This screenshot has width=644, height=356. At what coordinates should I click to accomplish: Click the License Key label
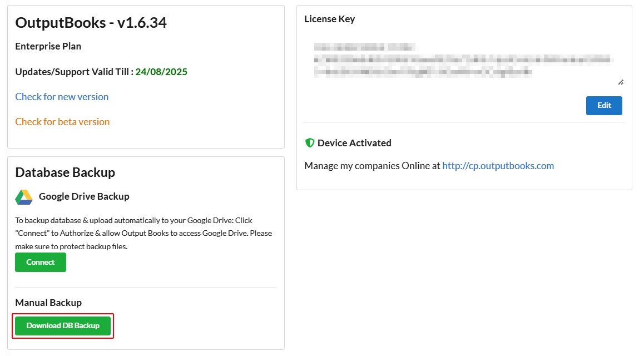(x=329, y=19)
